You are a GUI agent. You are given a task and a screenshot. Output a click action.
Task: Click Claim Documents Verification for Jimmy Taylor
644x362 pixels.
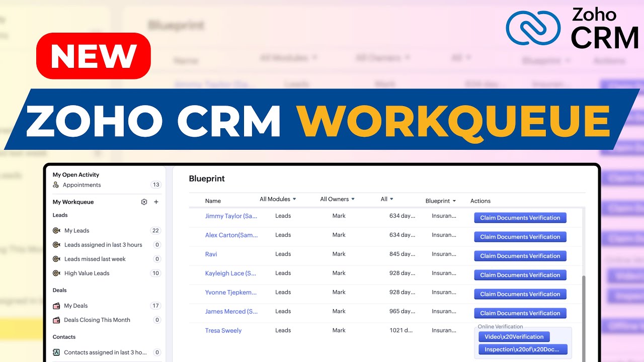(x=520, y=218)
